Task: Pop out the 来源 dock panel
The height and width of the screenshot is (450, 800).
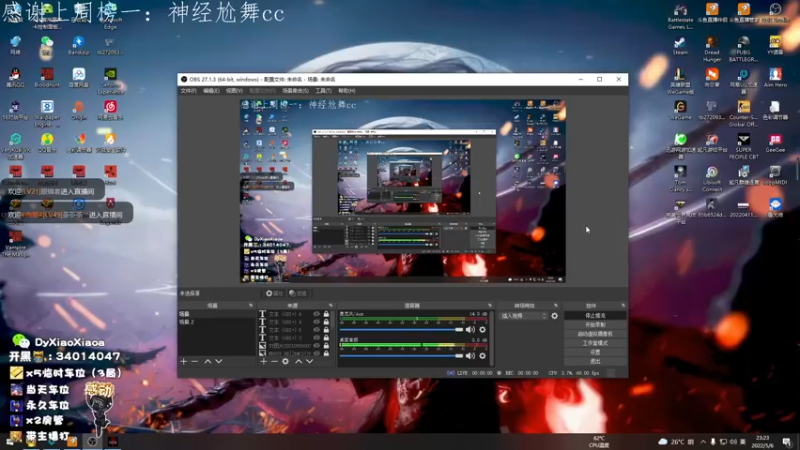Action: point(330,306)
